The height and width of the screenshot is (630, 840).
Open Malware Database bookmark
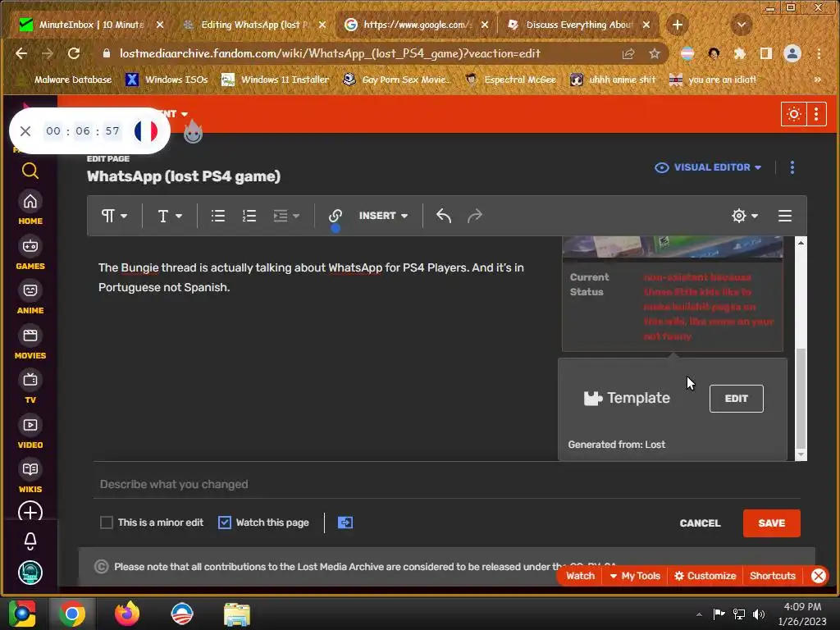point(66,80)
